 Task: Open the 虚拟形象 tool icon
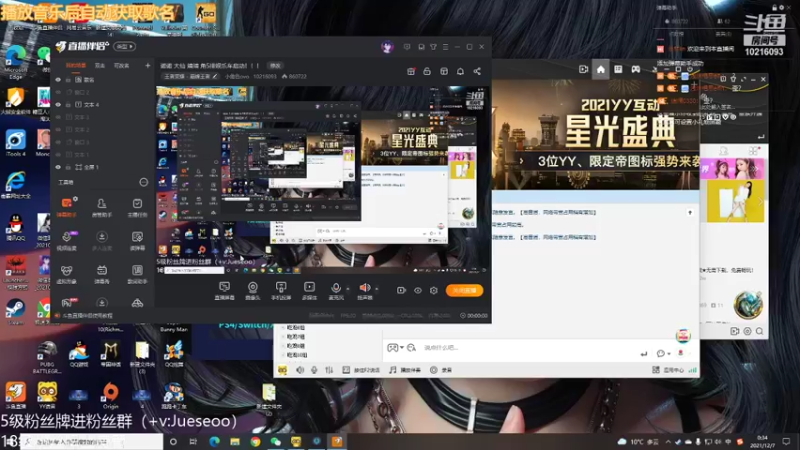click(66, 274)
